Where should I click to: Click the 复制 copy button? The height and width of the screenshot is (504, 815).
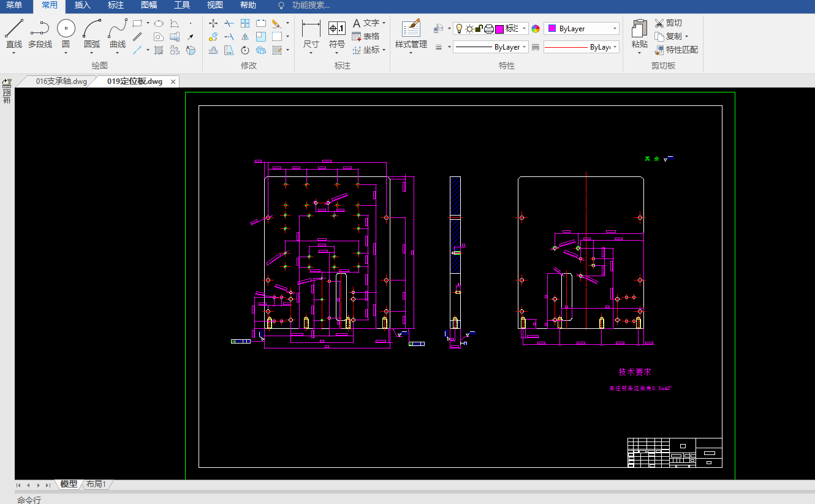668,37
